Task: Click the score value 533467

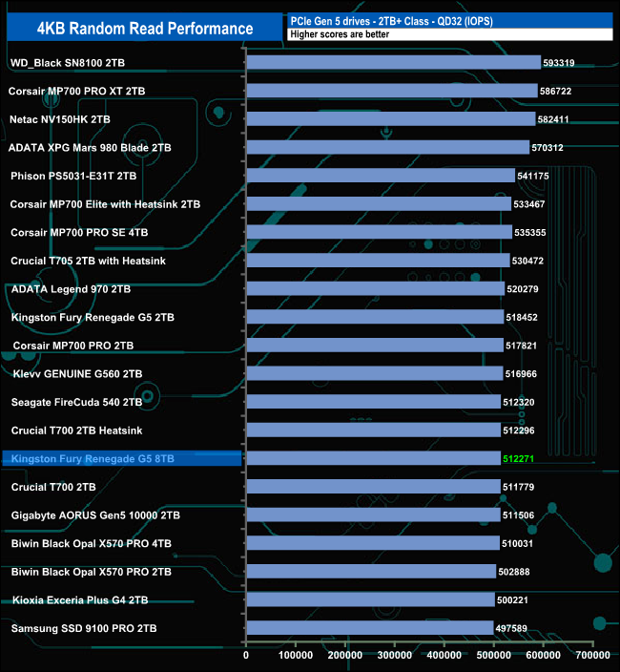Action: click(x=529, y=204)
